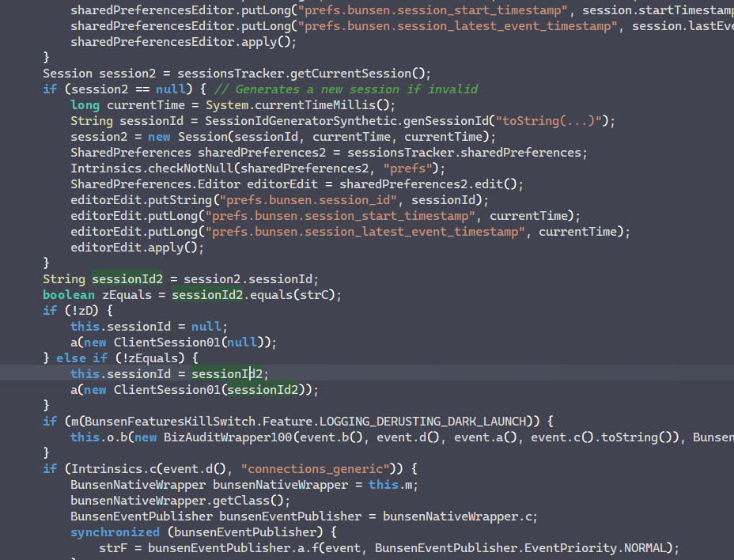Click "BunsenFeaturesKillSwitch" class name
Viewport: 734px width, 560px height.
(169, 422)
